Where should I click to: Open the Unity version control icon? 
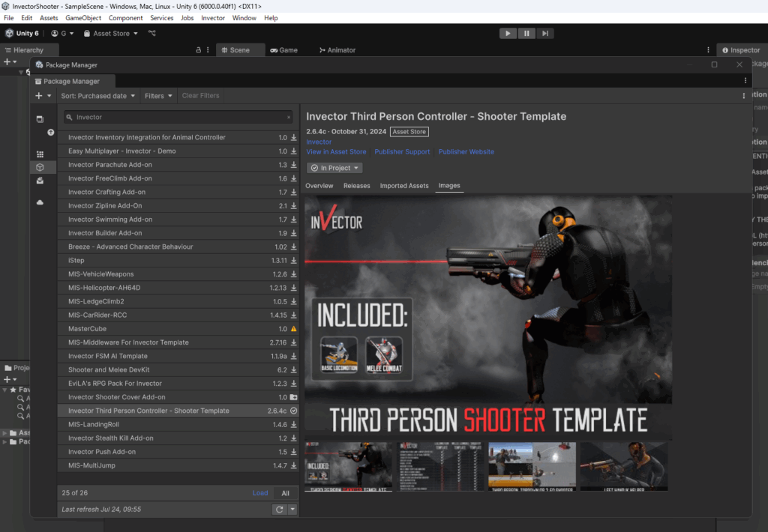[x=152, y=33]
